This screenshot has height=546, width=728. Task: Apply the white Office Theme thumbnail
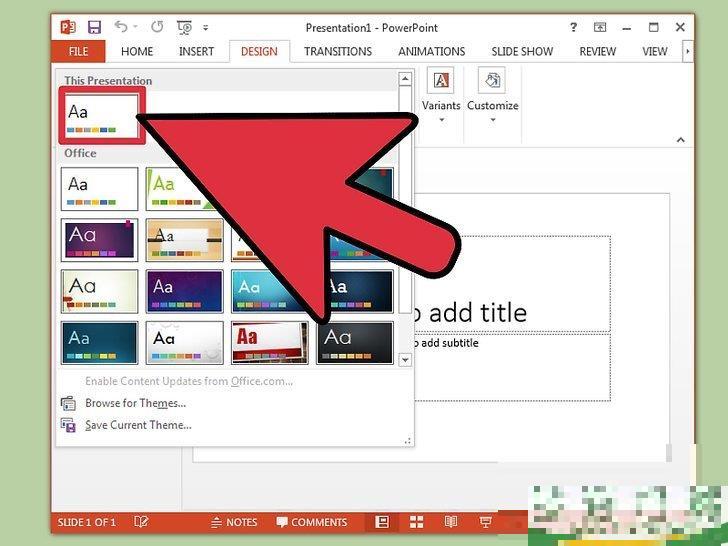click(99, 189)
